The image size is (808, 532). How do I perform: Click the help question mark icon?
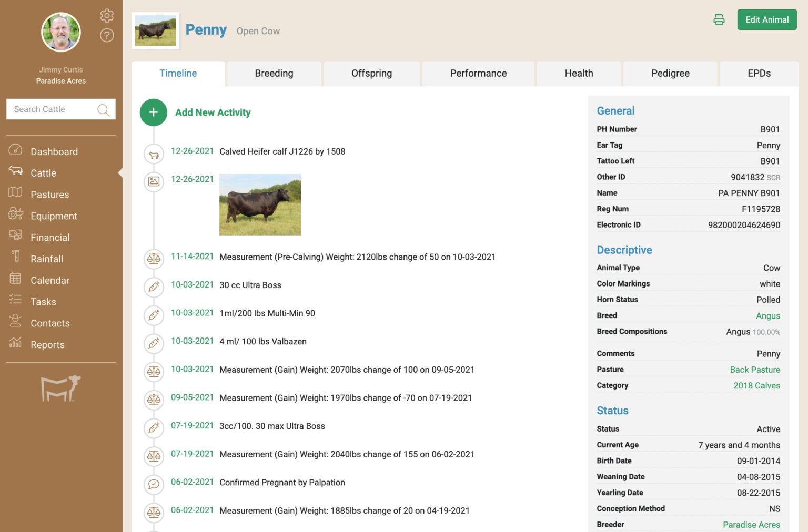click(107, 35)
